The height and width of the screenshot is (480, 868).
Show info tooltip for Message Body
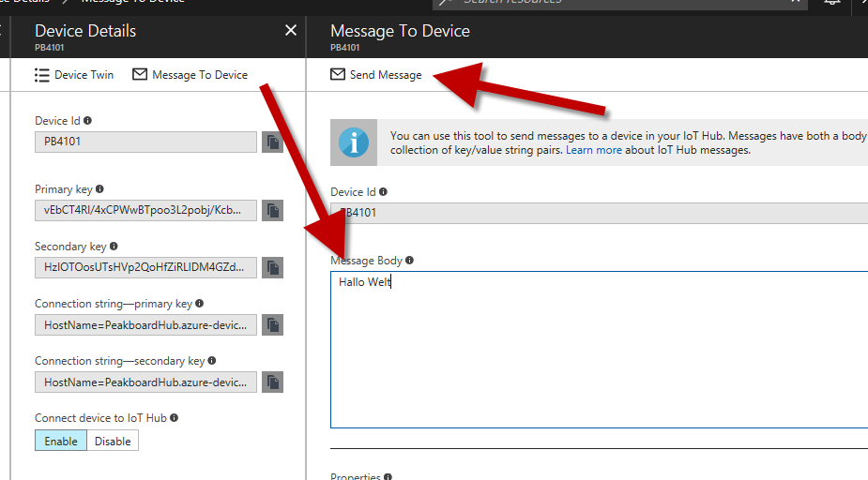(x=409, y=261)
